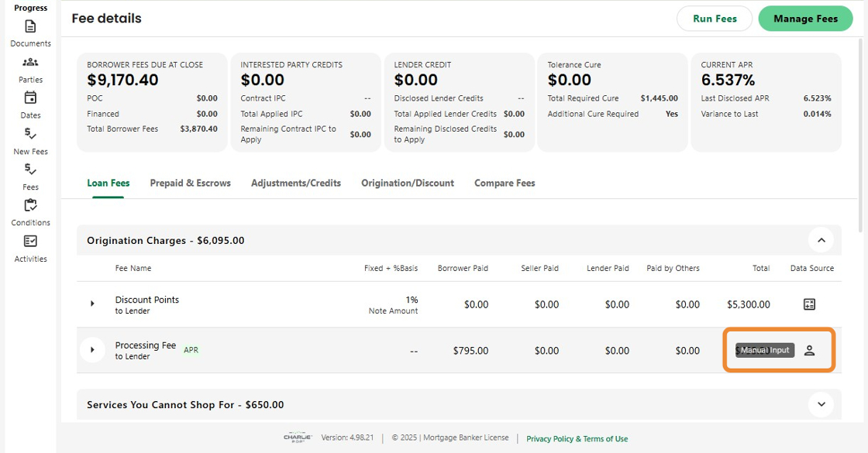
Task: Open the Adjustments/Credits tab
Action: [x=296, y=184]
